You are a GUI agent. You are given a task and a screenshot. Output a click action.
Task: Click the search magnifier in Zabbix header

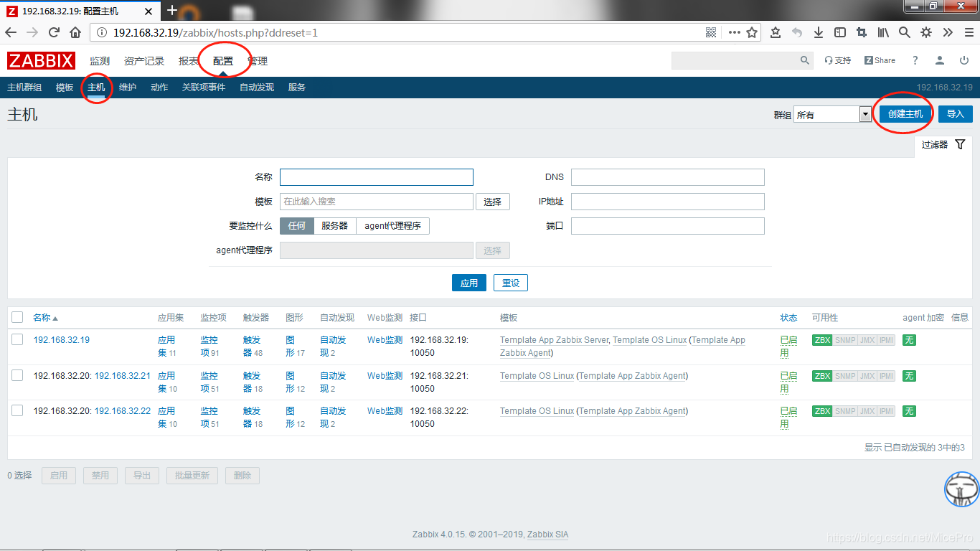[804, 60]
